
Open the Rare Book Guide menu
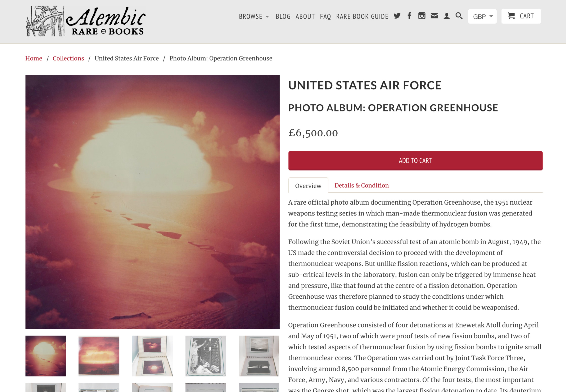click(362, 16)
